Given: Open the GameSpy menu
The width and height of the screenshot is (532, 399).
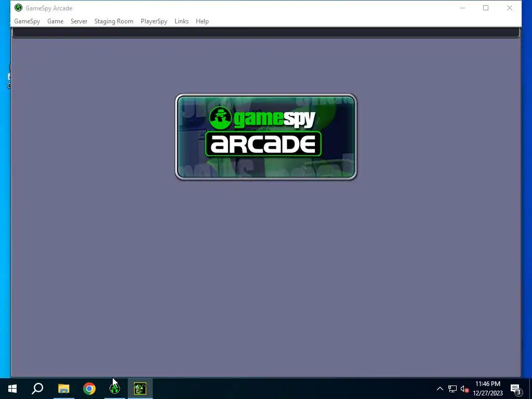Looking at the screenshot, I should [x=27, y=21].
